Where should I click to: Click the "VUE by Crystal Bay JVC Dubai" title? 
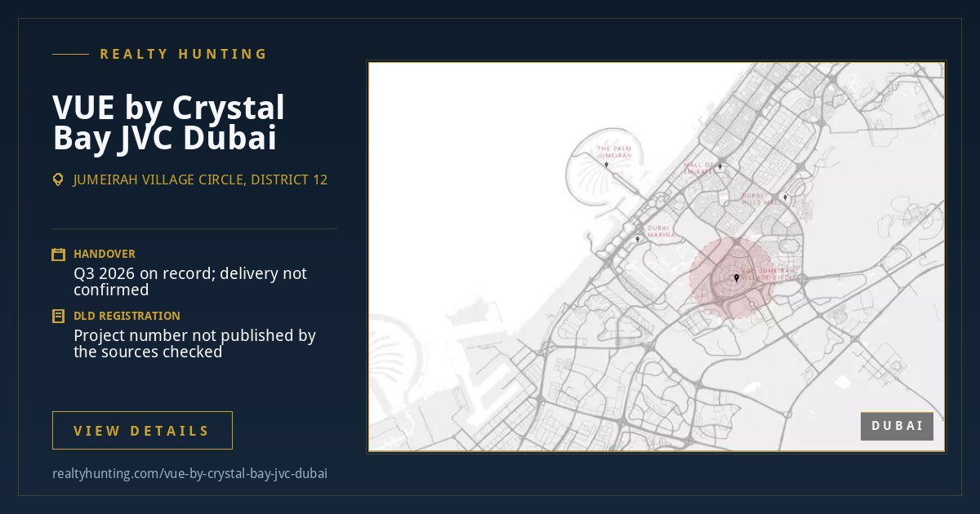click(x=169, y=123)
